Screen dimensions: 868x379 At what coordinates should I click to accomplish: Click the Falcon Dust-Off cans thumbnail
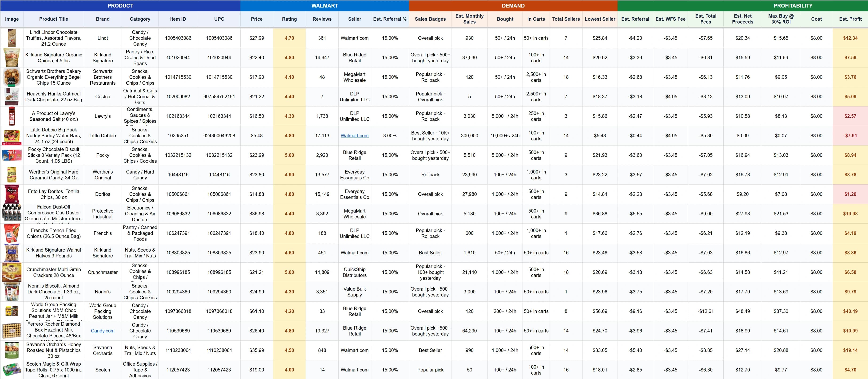12,213
